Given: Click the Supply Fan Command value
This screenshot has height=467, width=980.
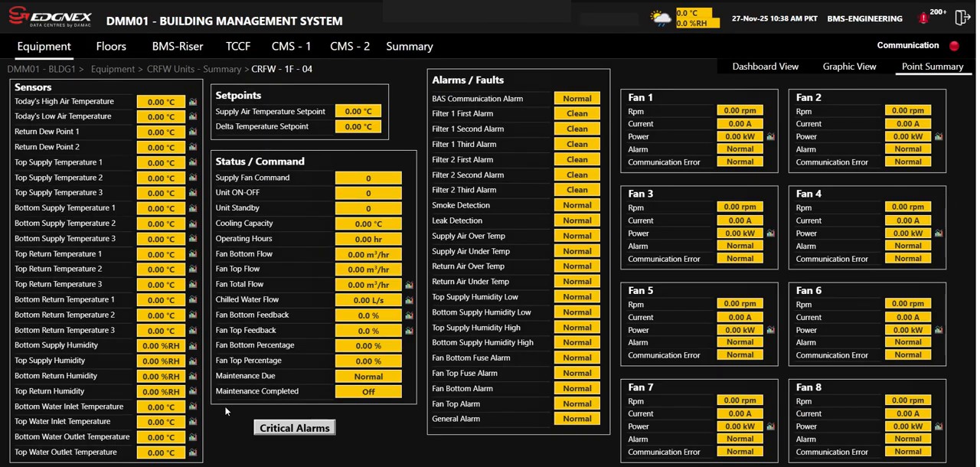Looking at the screenshot, I should coord(368,178).
